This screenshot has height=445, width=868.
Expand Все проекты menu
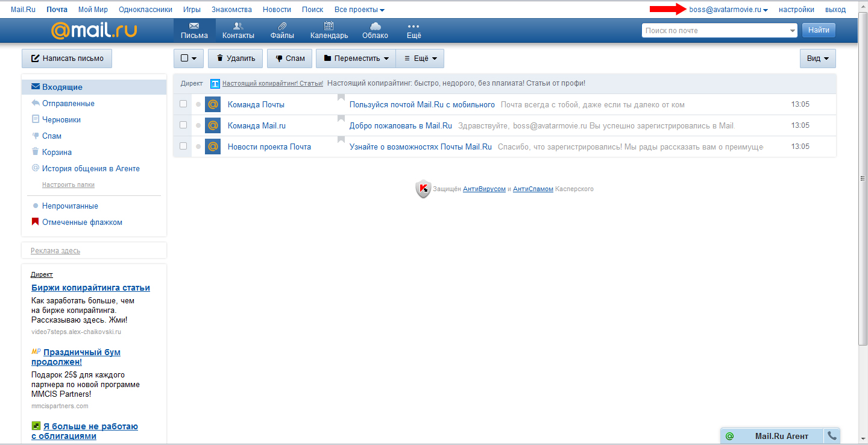[359, 10]
